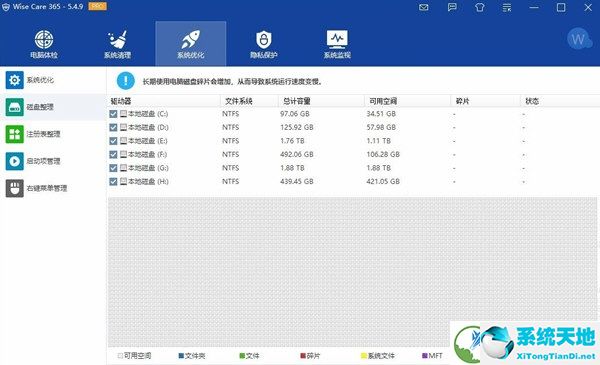Select the 34.51 GB free space cell
The image size is (600, 365).
[381, 114]
